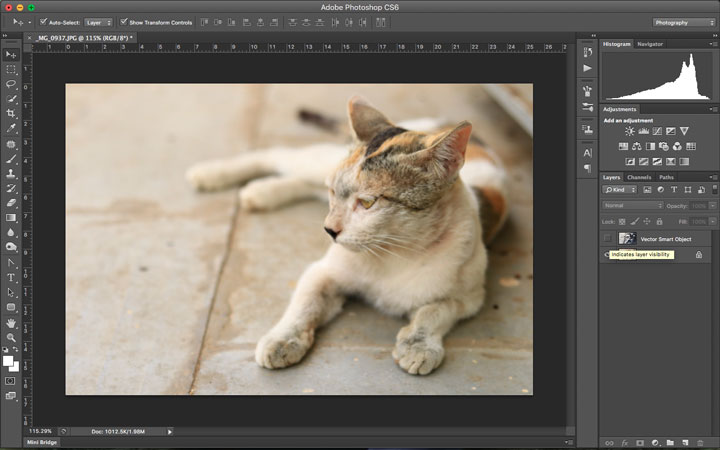The image size is (720, 450).
Task: Click the Zoom tool magnifier
Action: (x=11, y=338)
